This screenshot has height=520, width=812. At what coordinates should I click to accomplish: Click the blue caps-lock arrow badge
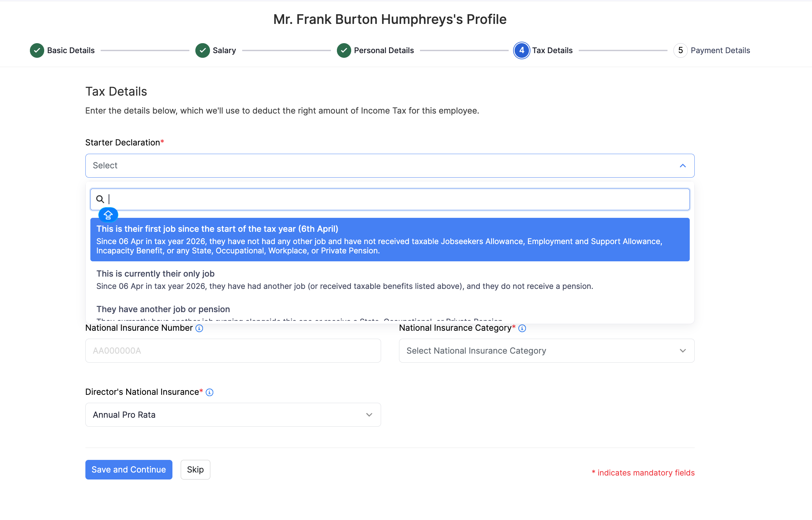pyautogui.click(x=108, y=215)
